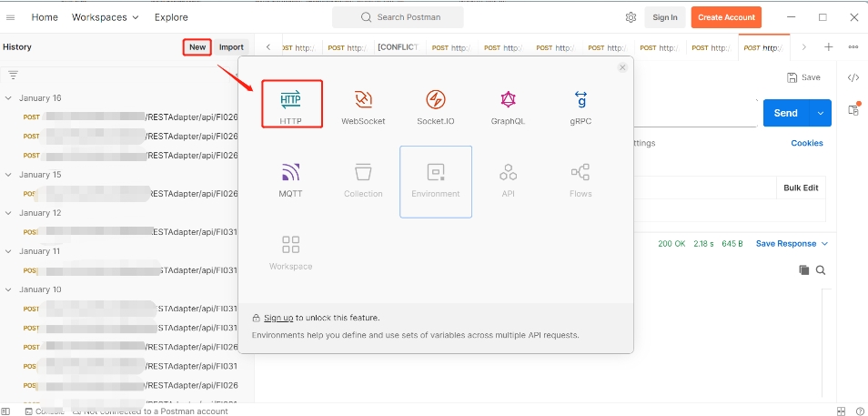Select the HTTP request type icon
Image resolution: width=868 pixels, height=416 pixels.
[290, 100]
